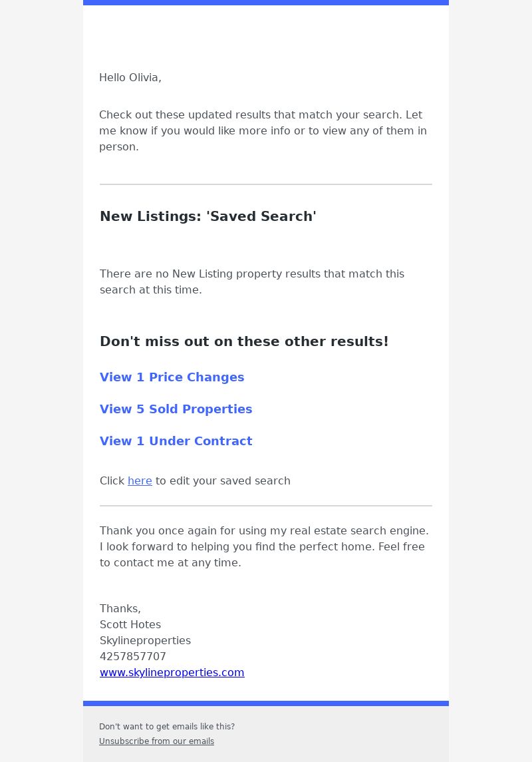Open the View 5 Sold Properties link
The width and height of the screenshot is (532, 762).
176,409
